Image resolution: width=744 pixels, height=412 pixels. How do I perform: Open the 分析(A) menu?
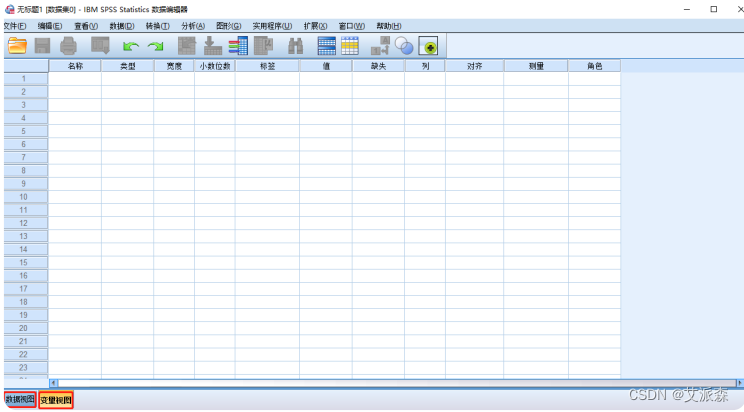coord(193,26)
